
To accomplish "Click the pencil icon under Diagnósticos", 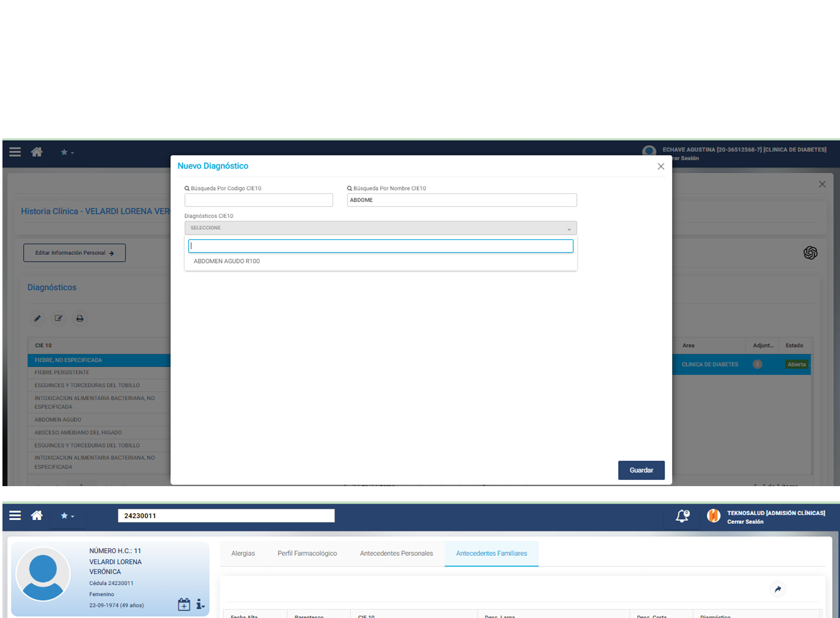I will click(x=37, y=318).
